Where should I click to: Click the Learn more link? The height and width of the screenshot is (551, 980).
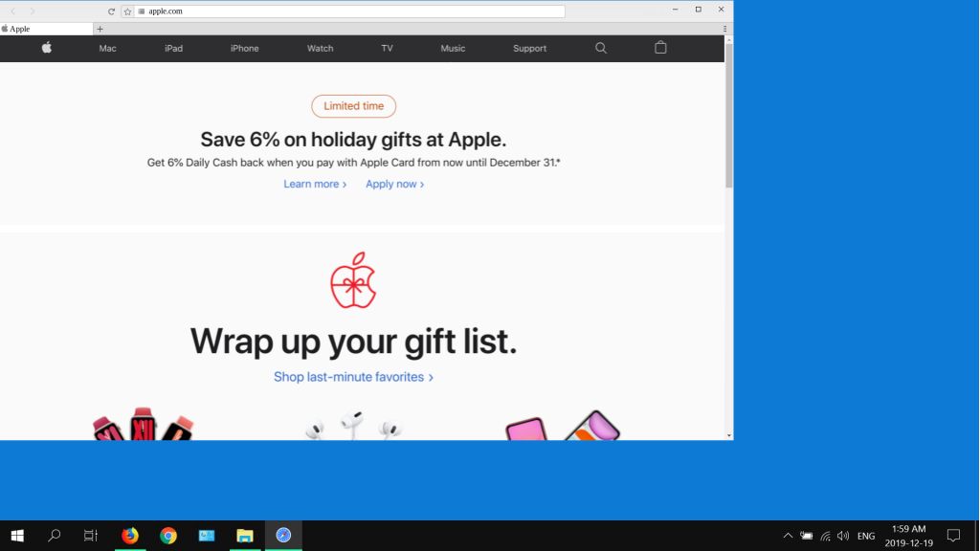coord(315,184)
